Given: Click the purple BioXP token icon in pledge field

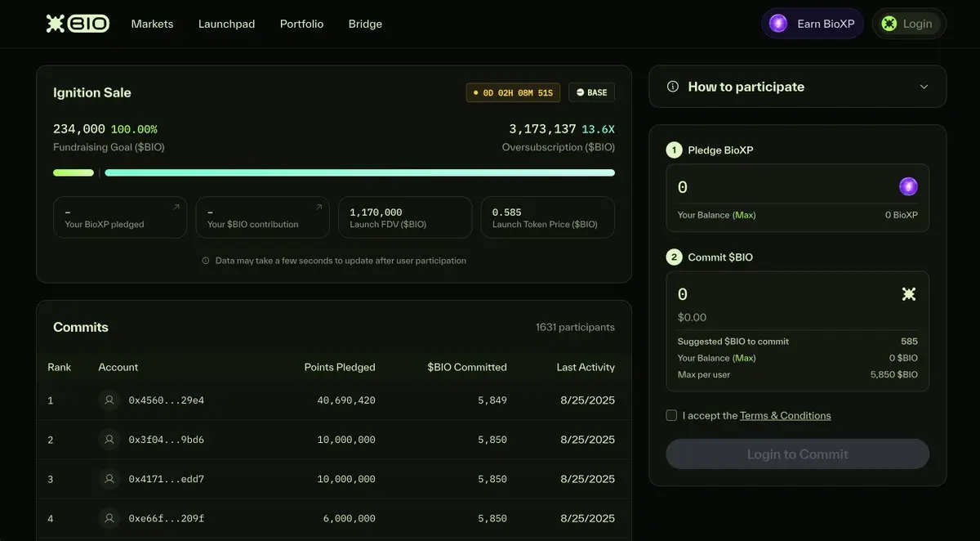Looking at the screenshot, I should pos(908,186).
